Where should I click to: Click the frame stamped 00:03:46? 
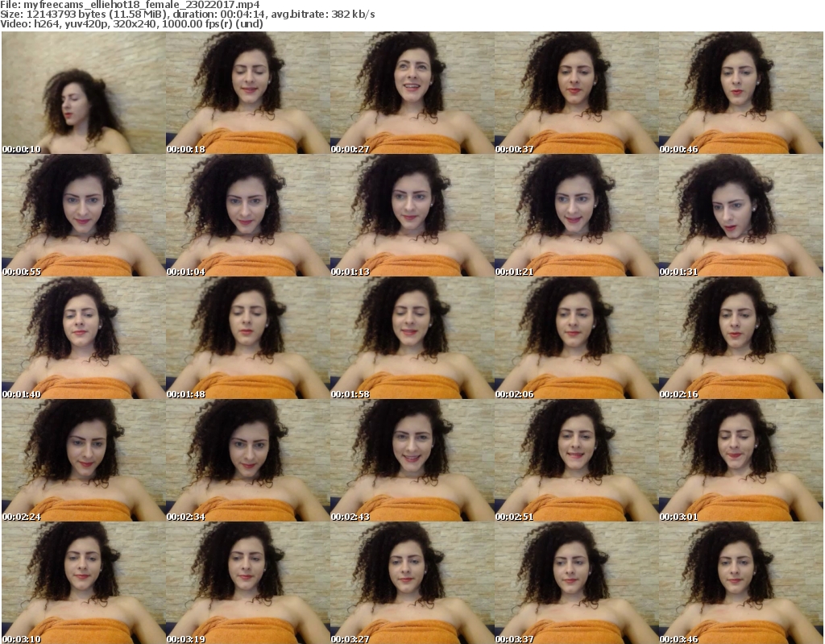tap(740, 583)
